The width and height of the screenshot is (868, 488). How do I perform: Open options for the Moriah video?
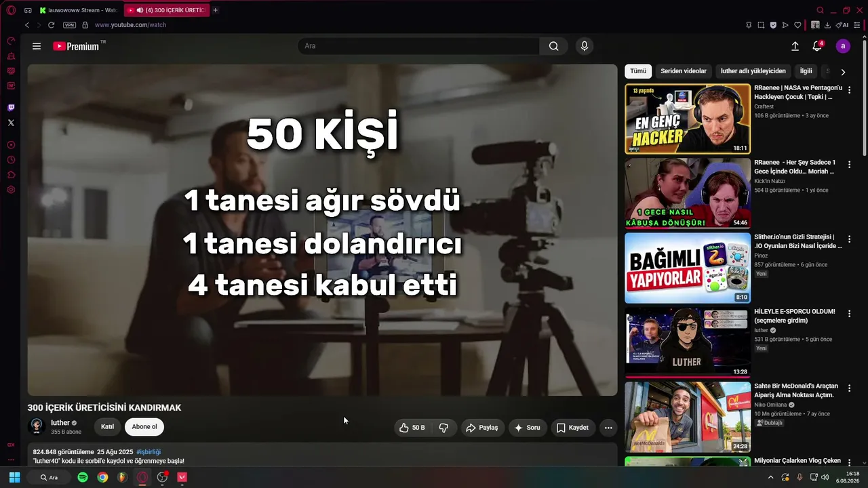[849, 165]
